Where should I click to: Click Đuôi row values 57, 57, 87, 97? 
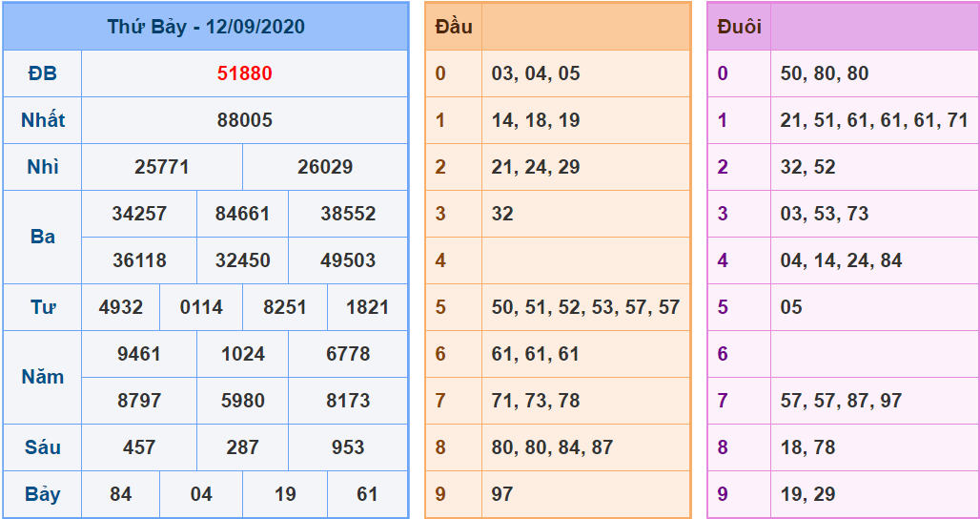tap(841, 401)
